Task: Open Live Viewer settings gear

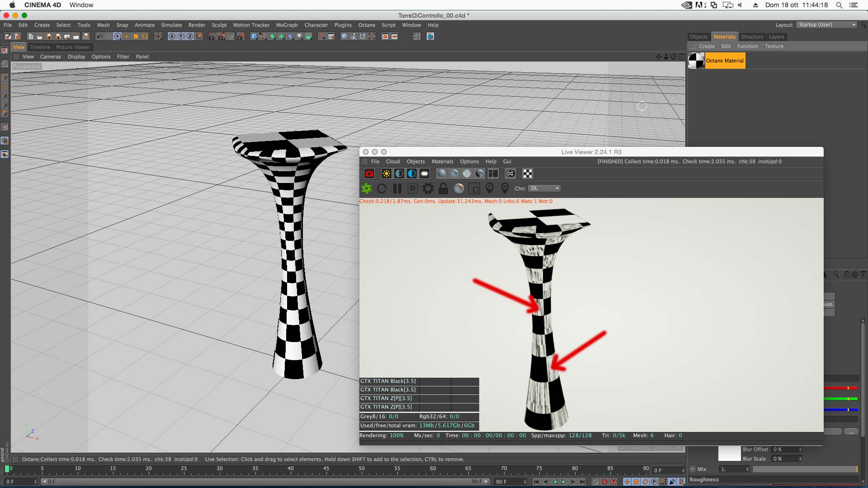Action: pos(428,188)
